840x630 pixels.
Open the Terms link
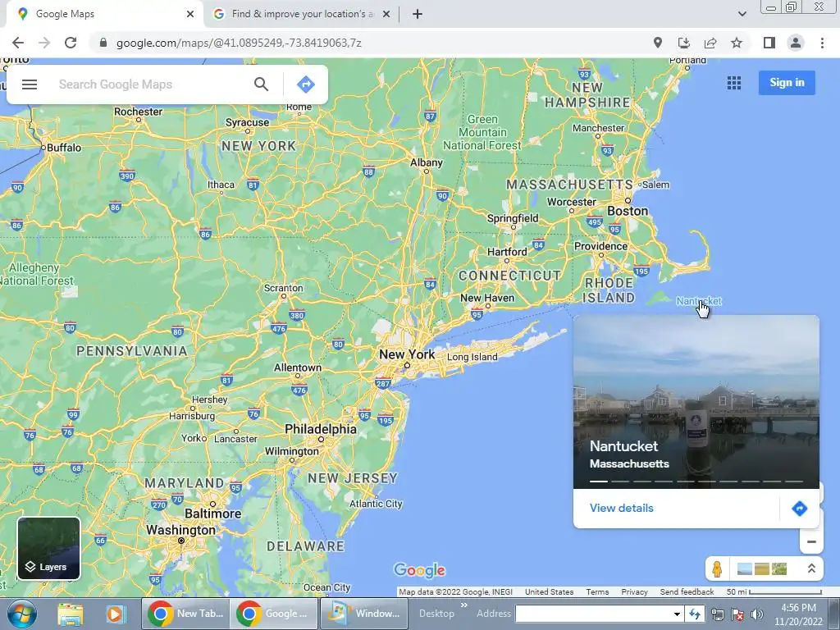(597, 592)
